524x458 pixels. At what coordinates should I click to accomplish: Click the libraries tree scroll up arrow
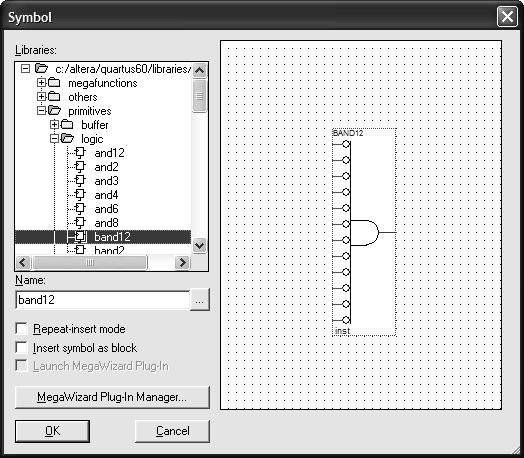[200, 70]
